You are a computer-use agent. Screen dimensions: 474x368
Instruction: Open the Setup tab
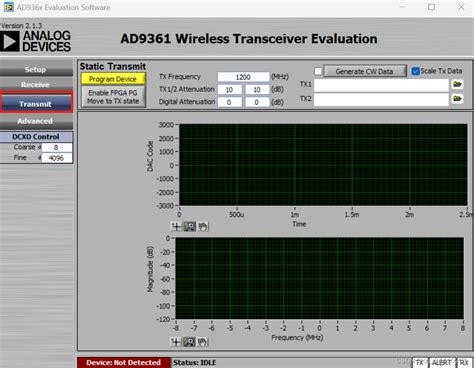coord(36,69)
